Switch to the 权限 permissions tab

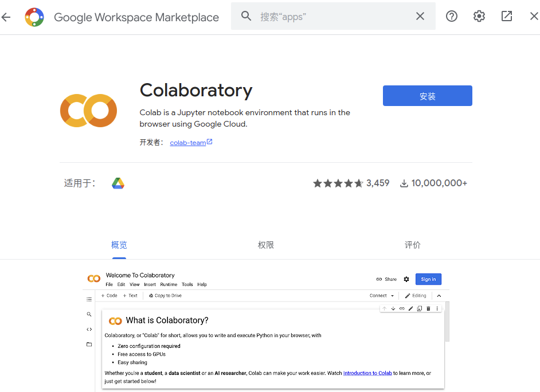point(266,245)
